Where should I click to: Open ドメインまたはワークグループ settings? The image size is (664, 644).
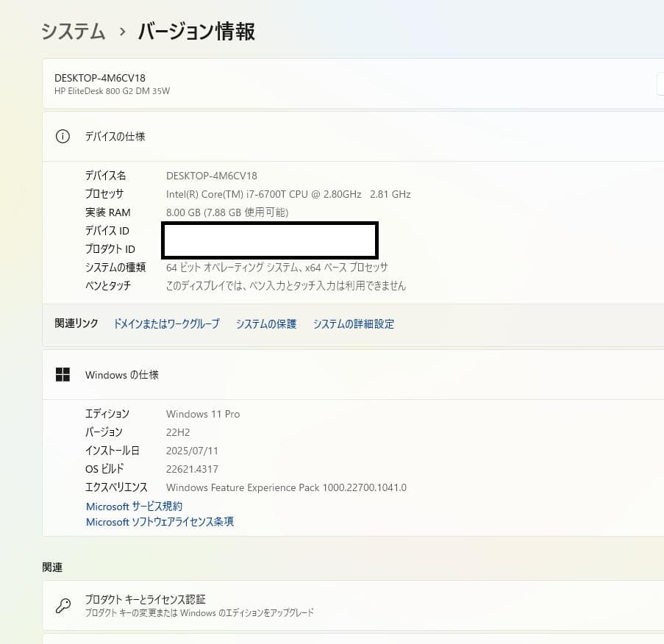click(x=166, y=323)
